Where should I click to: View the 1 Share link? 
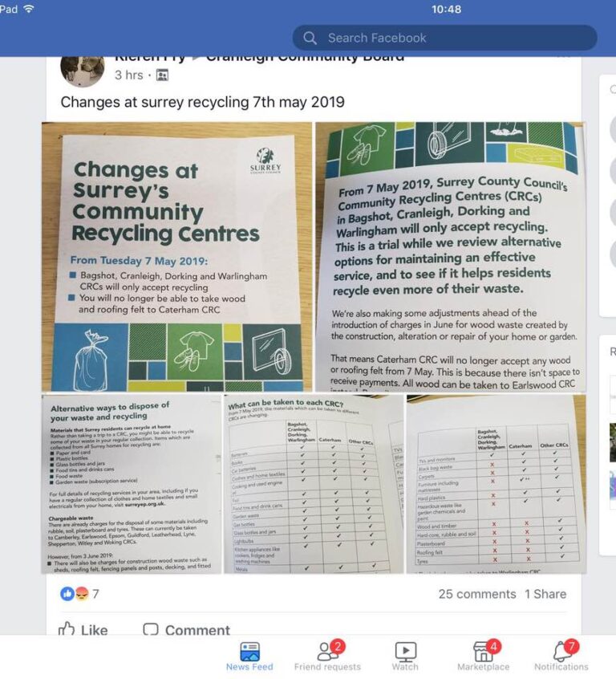tap(545, 594)
